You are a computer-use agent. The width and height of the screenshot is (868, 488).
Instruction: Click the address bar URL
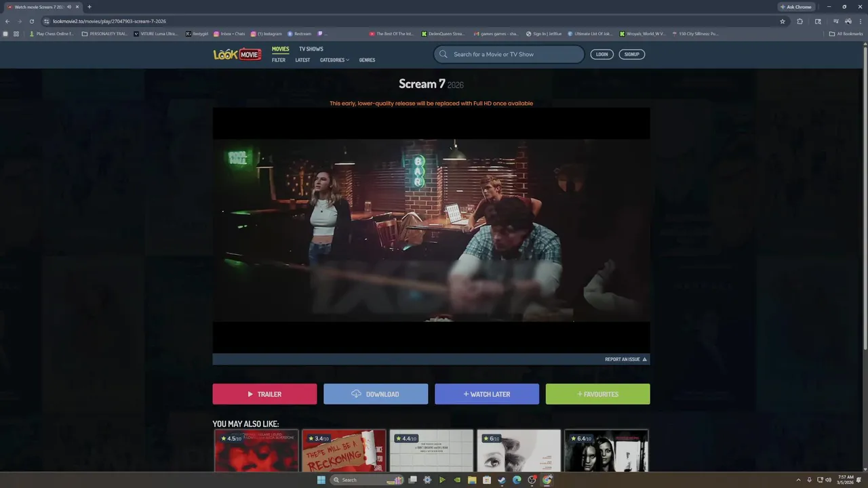pyautogui.click(x=109, y=21)
